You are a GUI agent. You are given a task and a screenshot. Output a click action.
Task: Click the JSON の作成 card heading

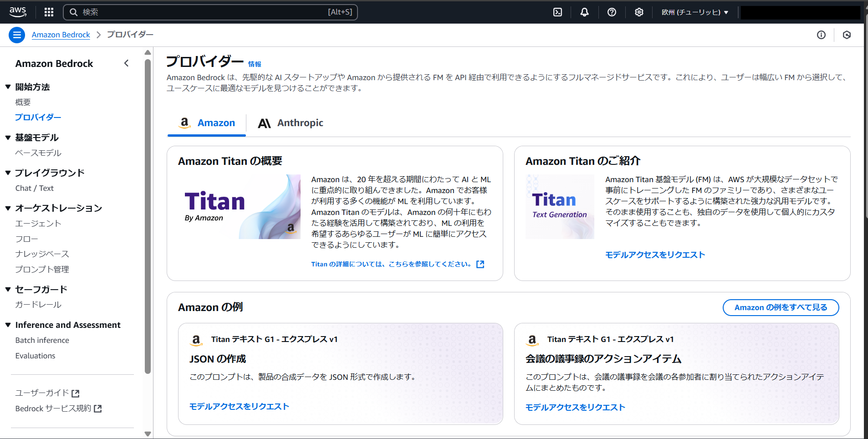pos(218,359)
